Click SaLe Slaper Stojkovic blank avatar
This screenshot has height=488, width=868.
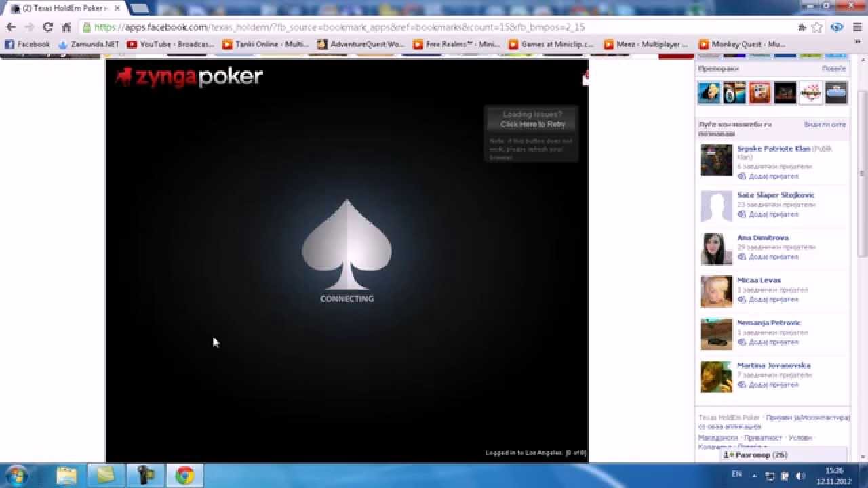(716, 206)
